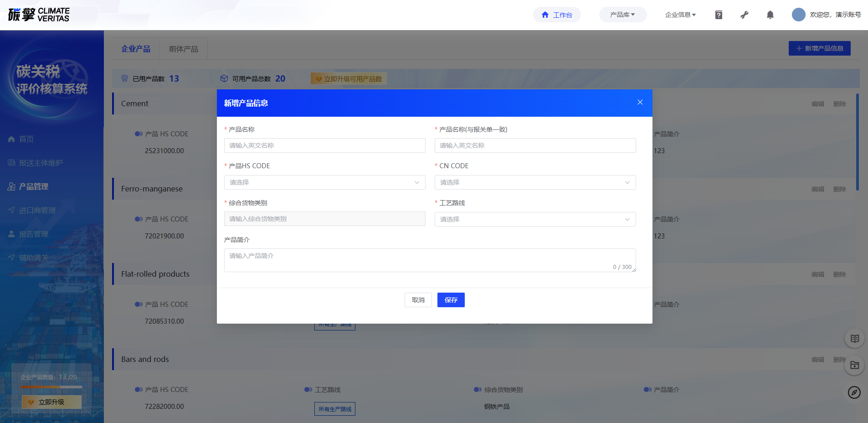Click the 产品名称 input field
The height and width of the screenshot is (423, 868).
[324, 145]
